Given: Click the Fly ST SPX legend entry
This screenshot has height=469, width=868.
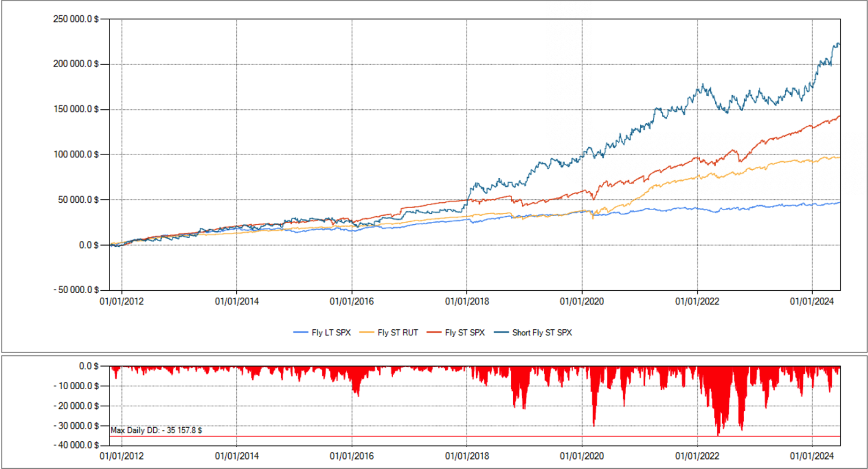Looking at the screenshot, I should [x=456, y=333].
